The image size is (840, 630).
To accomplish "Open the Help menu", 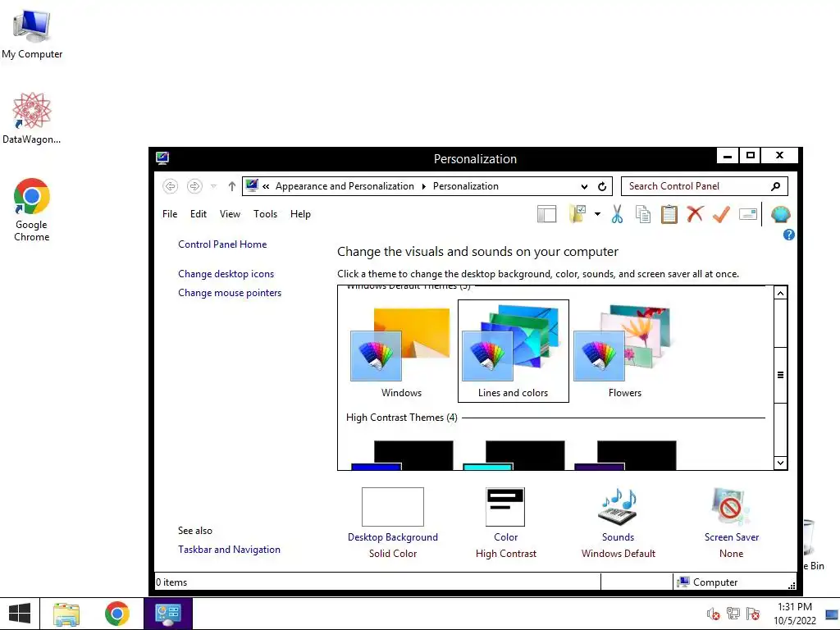I will coord(300,214).
